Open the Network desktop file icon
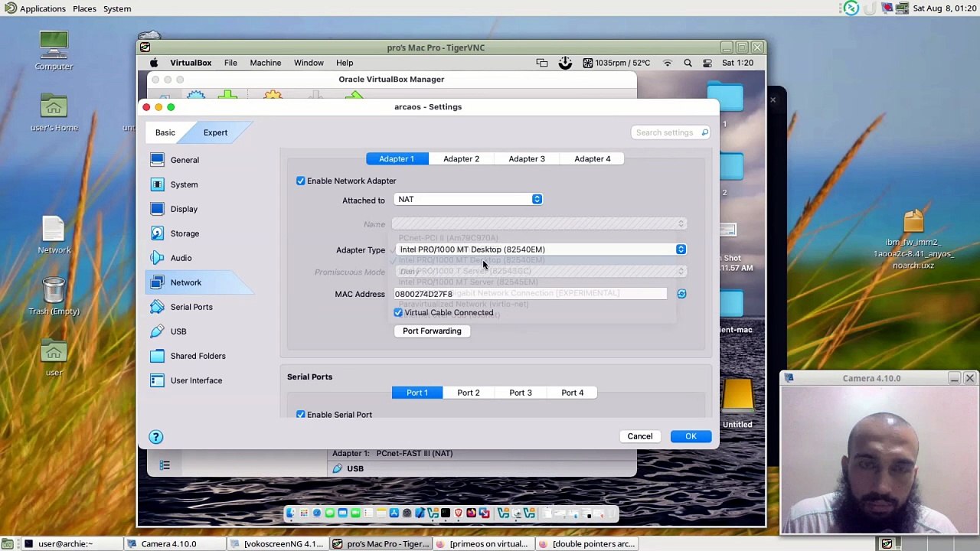 [x=54, y=235]
